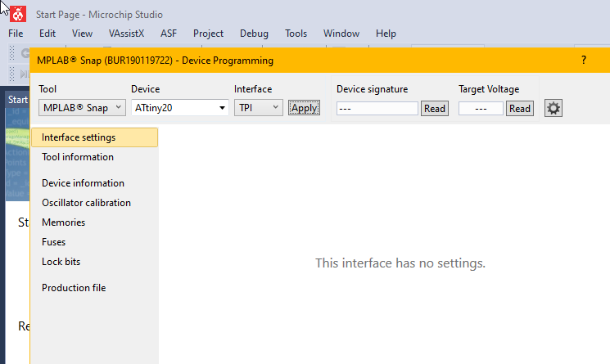The height and width of the screenshot is (364, 610).
Task: Read the device signature
Action: 435,109
